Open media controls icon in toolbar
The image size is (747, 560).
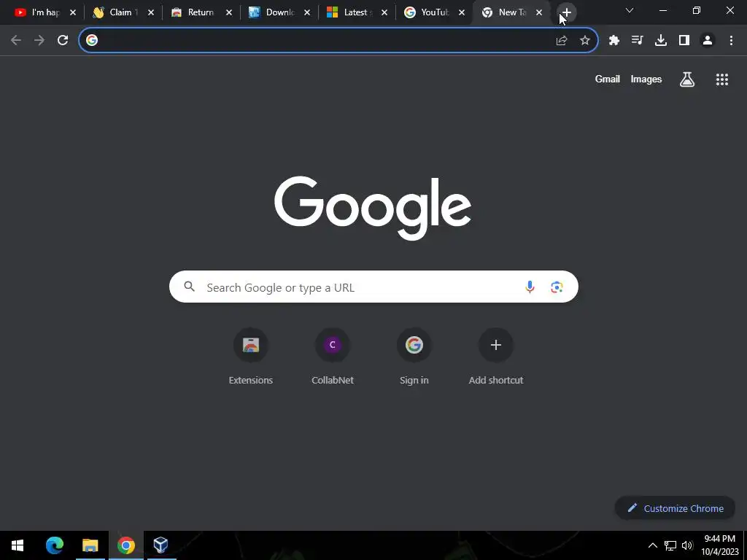(637, 41)
